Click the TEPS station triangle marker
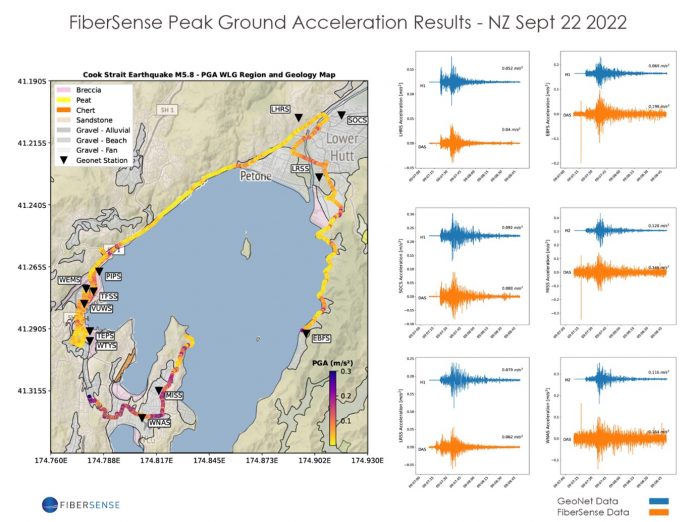Screen dimensions: 696x522 click(90, 331)
